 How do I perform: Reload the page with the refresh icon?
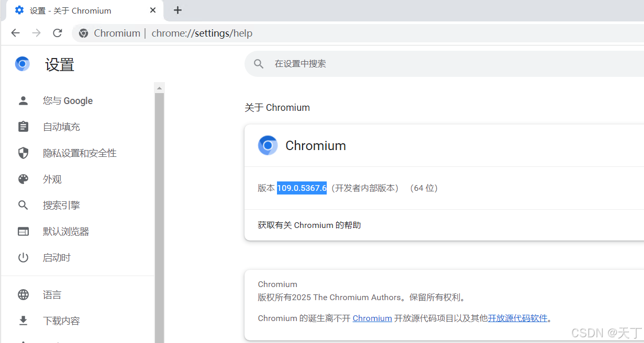point(58,33)
